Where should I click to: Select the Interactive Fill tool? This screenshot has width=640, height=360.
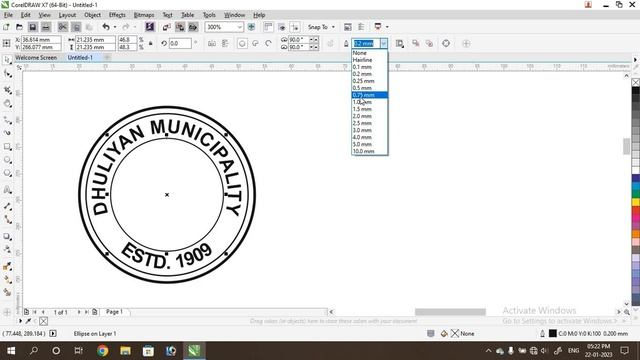7,279
